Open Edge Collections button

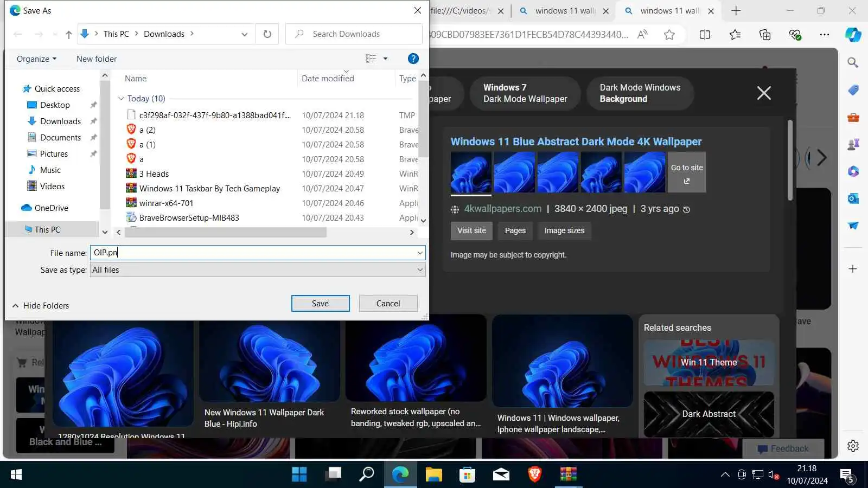pyautogui.click(x=765, y=35)
